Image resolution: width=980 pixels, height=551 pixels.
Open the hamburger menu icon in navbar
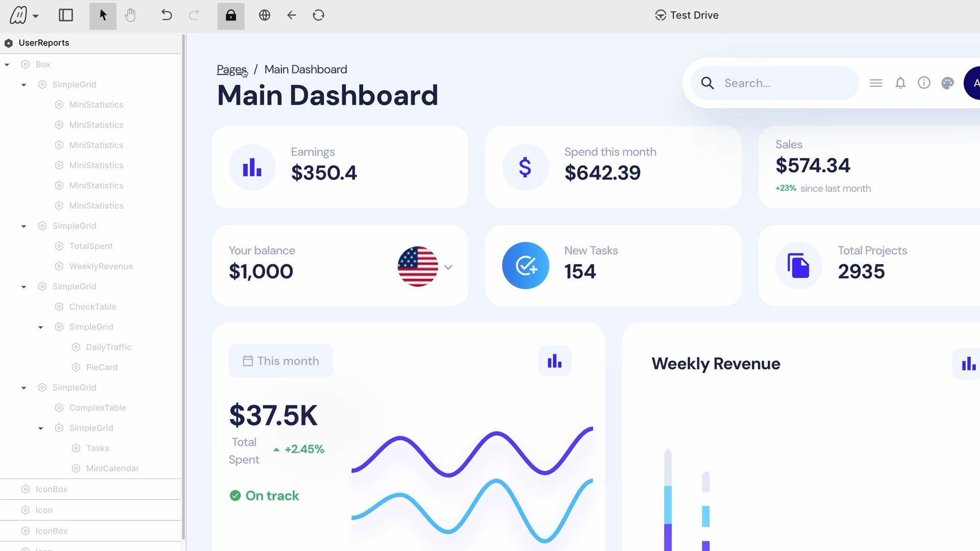pyautogui.click(x=876, y=83)
